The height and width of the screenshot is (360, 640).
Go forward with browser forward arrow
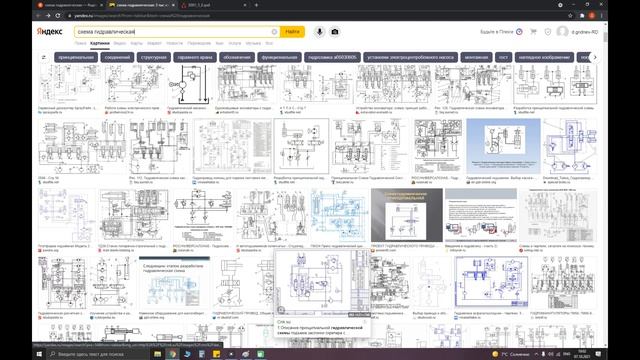[x=48, y=16]
